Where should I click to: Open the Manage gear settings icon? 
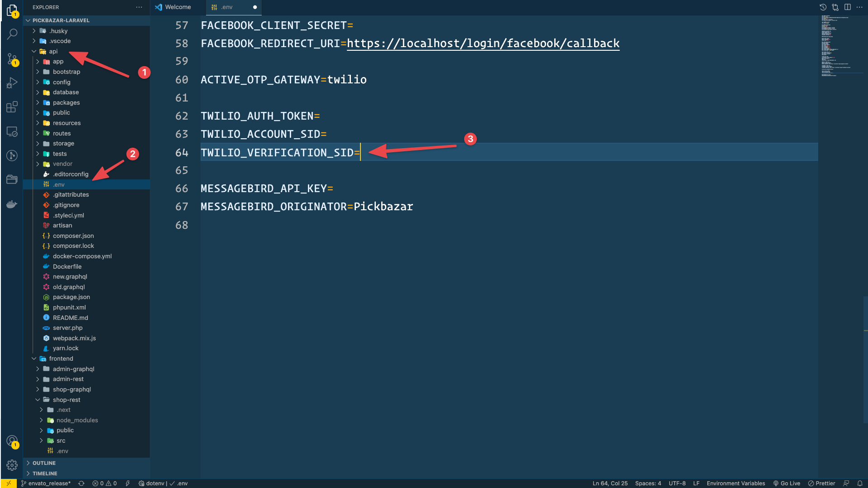point(12,465)
